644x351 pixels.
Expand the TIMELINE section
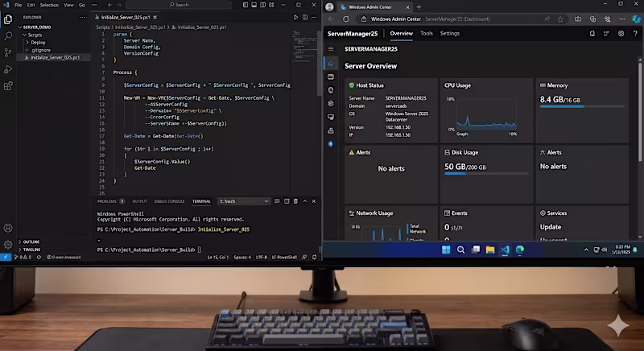[x=29, y=250]
